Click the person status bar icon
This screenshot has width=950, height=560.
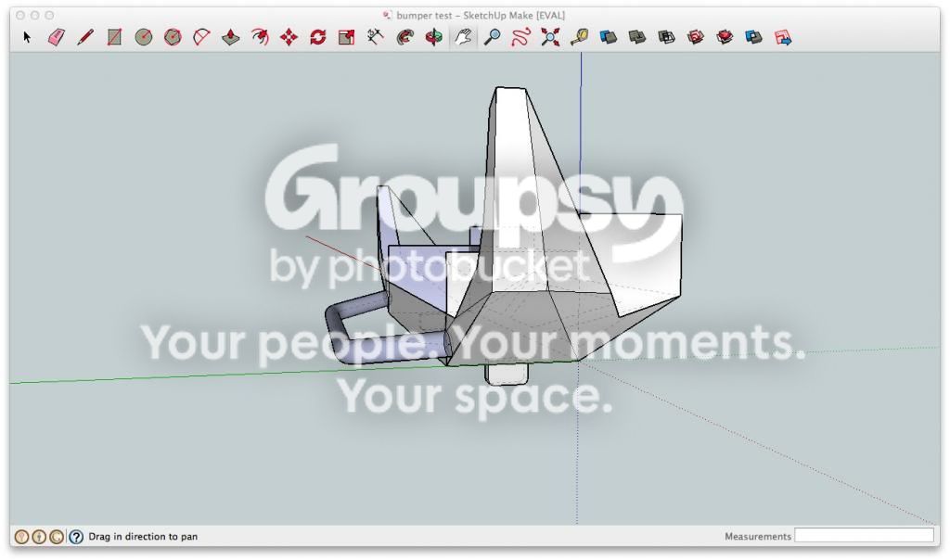click(x=39, y=537)
